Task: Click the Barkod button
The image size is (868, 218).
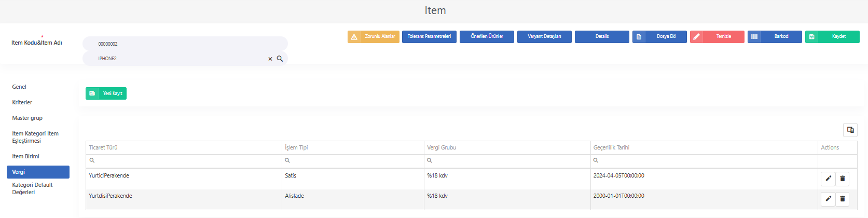Action: 775,37
